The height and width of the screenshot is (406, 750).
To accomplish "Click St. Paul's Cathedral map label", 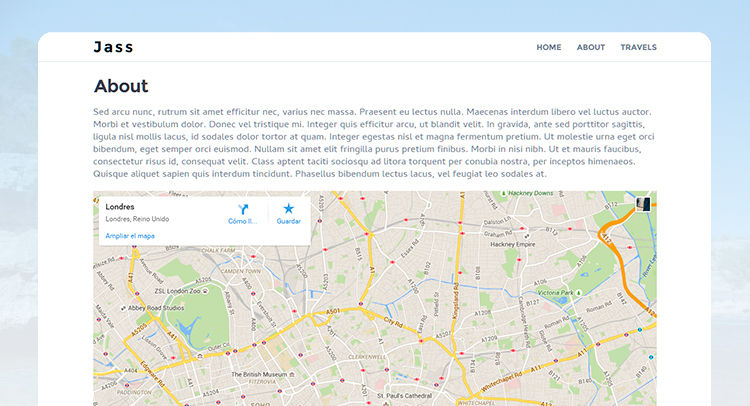I will coord(404,395).
